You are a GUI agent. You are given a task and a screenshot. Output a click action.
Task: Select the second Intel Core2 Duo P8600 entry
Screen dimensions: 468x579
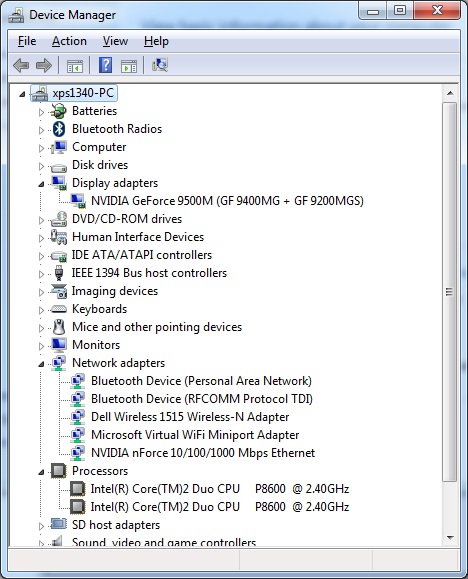point(220,507)
